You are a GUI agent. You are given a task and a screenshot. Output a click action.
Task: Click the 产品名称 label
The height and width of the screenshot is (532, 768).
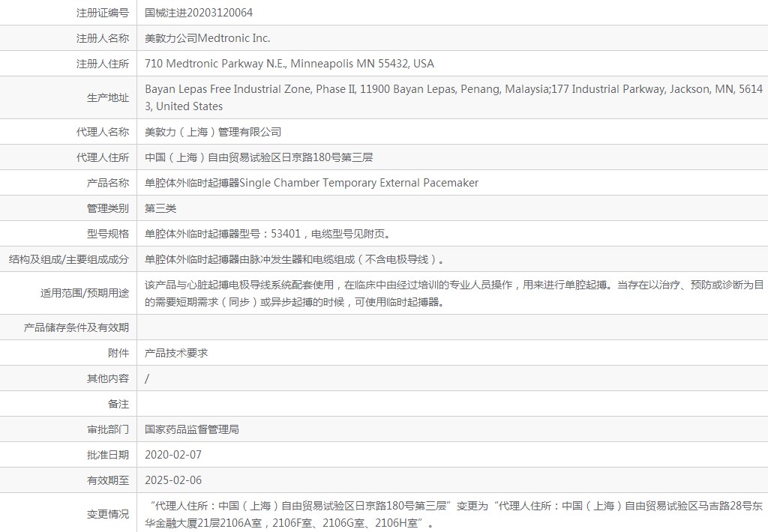pos(108,183)
